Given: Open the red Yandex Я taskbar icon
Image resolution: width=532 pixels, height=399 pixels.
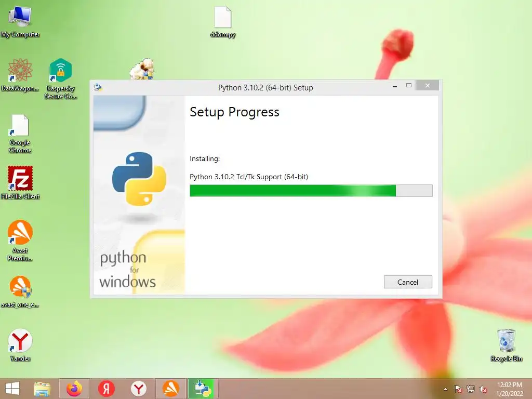Looking at the screenshot, I should 106,389.
